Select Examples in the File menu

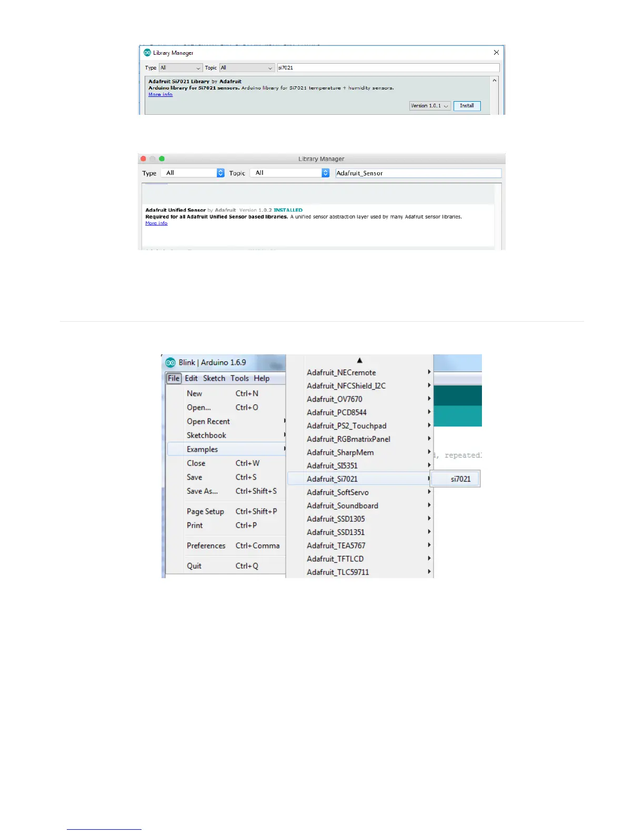coord(226,449)
